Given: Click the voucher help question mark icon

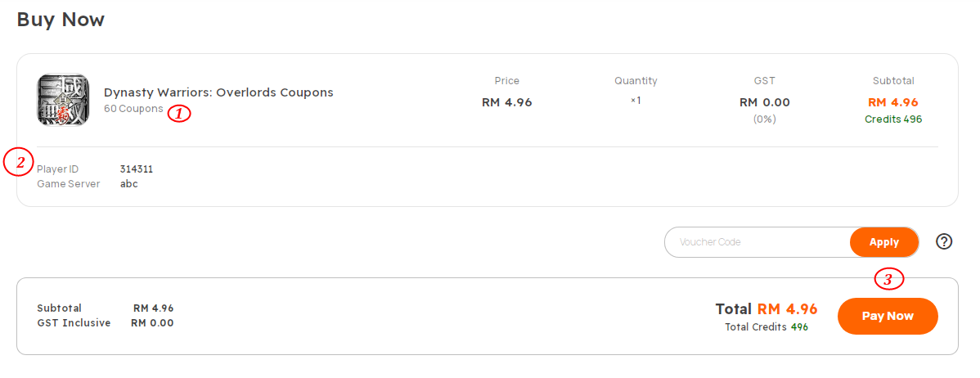Looking at the screenshot, I should (x=944, y=242).
